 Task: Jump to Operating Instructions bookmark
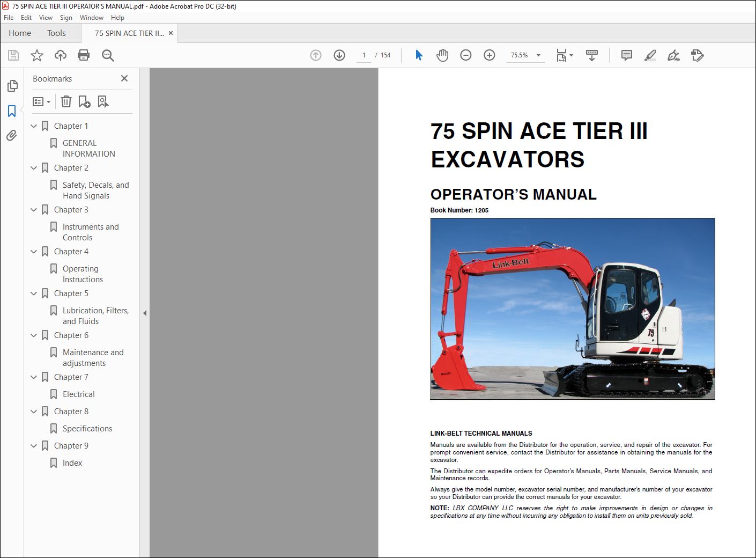click(83, 274)
